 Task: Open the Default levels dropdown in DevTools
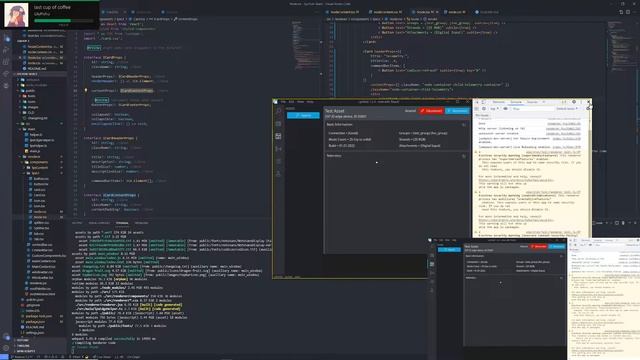point(567,109)
